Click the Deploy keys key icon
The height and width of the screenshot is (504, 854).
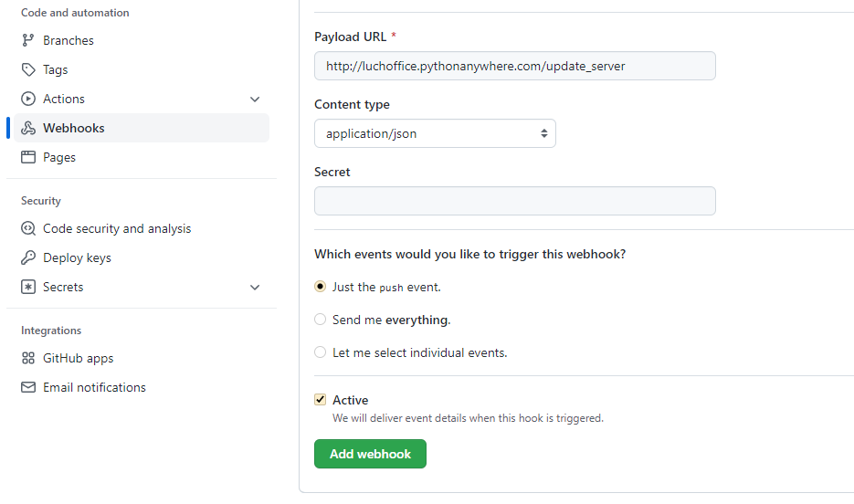point(27,257)
